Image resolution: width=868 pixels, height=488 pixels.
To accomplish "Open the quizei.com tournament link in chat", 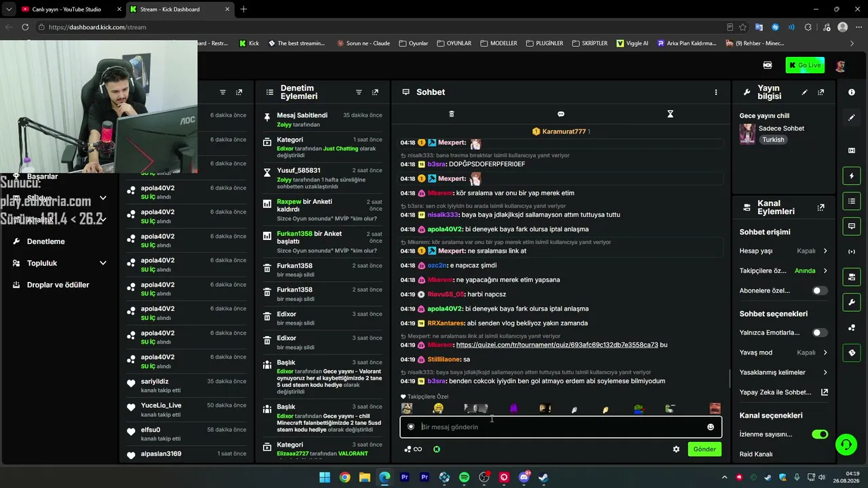I will tap(557, 345).
